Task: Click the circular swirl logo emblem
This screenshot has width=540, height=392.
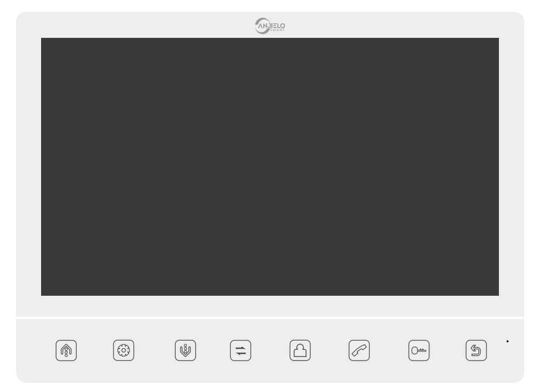Action: 262,26
